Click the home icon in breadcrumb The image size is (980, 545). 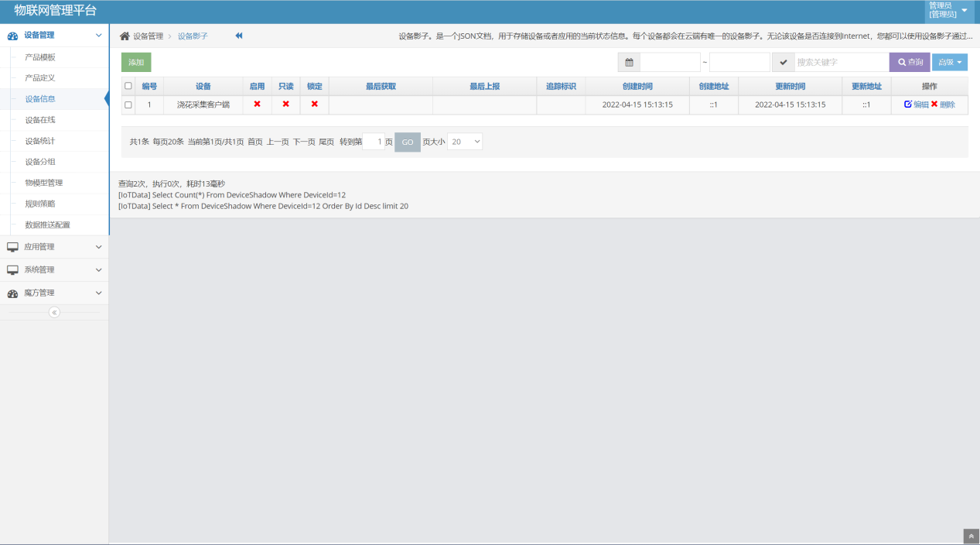point(125,36)
